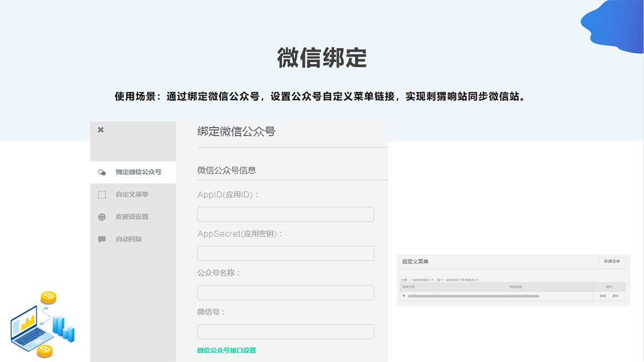Click 编辑 in the custom menu row
This screenshot has height=362, width=644.
[603, 296]
